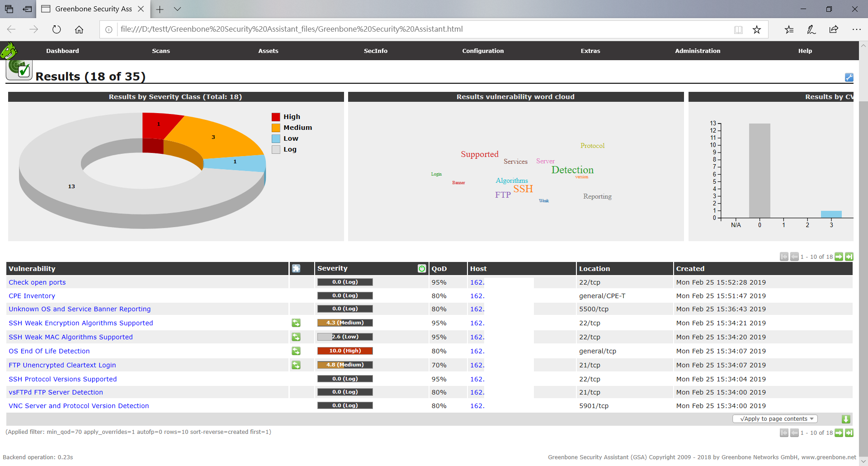This screenshot has height=466, width=868.
Task: Open the Help menu
Action: tap(805, 51)
